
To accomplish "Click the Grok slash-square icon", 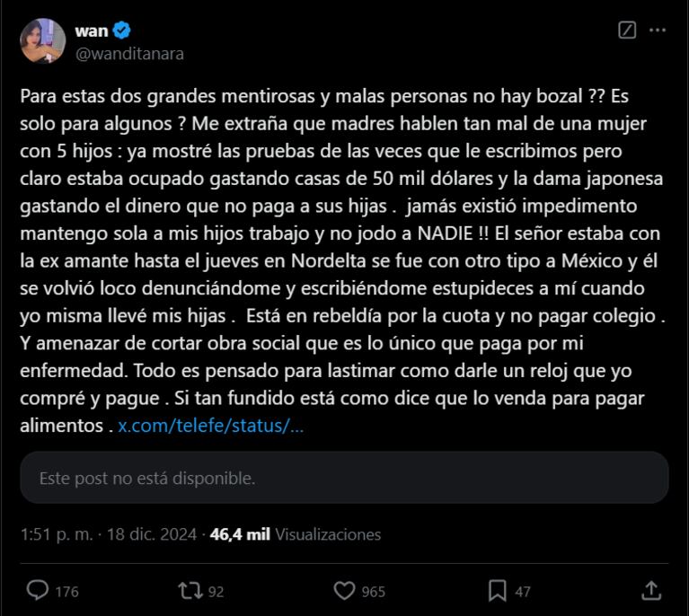I will (x=628, y=31).
